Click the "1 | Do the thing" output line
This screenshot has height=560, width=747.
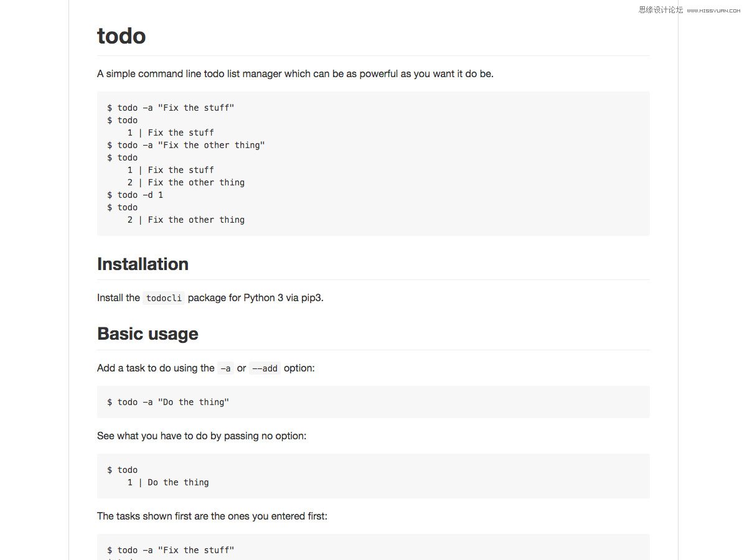tap(168, 482)
